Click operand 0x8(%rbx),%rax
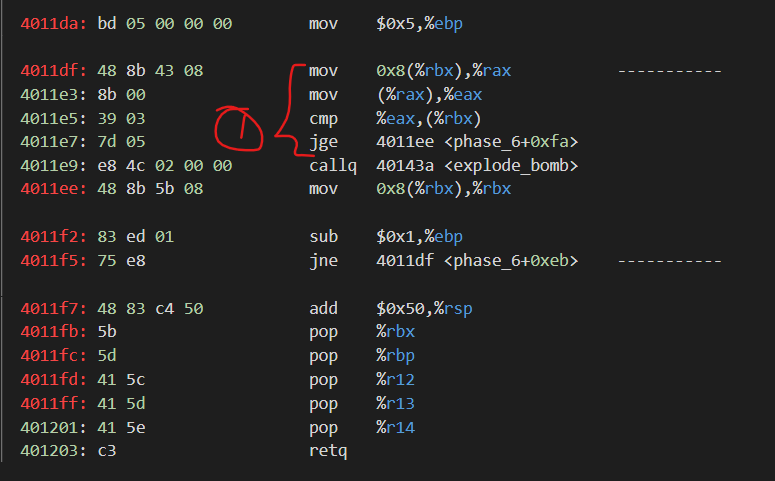Image resolution: width=775 pixels, height=481 pixels. click(x=443, y=70)
